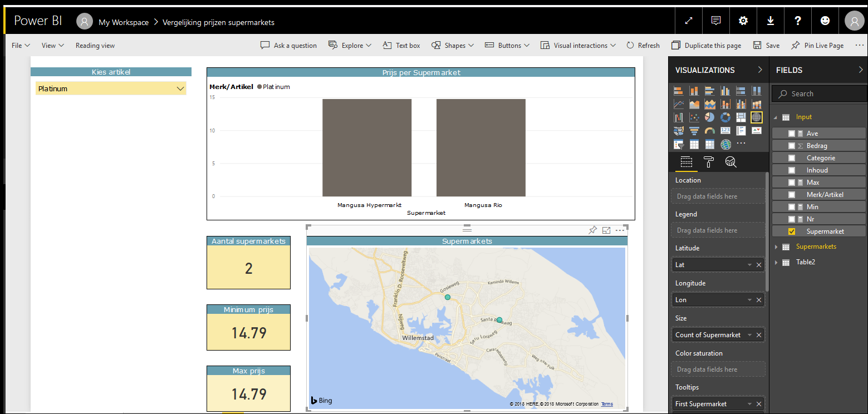Image resolution: width=868 pixels, height=414 pixels.
Task: Choose the scatter chart visualization
Action: click(694, 117)
